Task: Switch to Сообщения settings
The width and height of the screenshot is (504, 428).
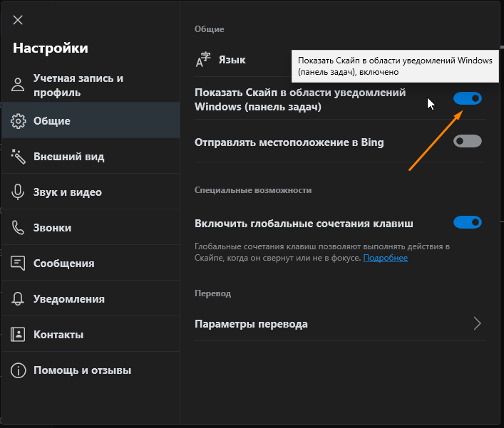Action: [x=91, y=263]
